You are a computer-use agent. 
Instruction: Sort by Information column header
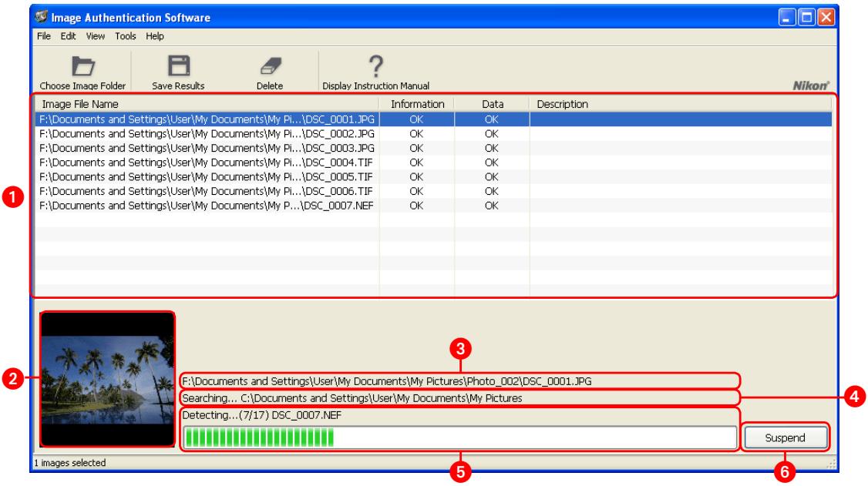[417, 104]
